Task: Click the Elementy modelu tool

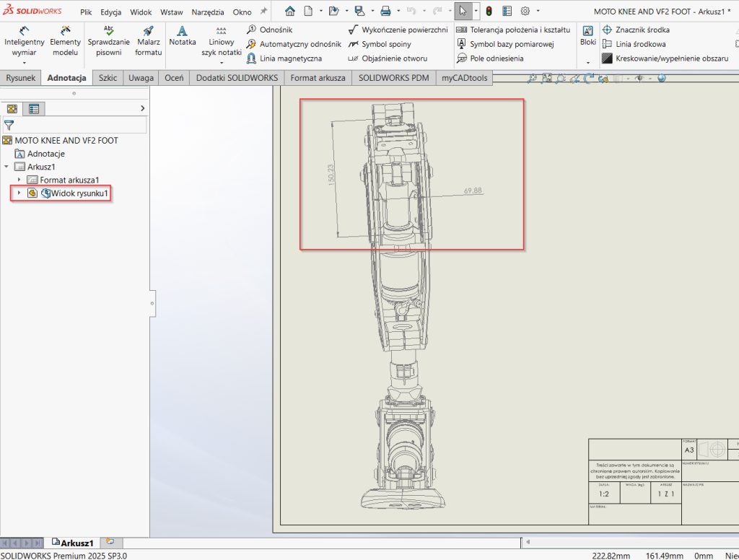Action: click(65, 42)
